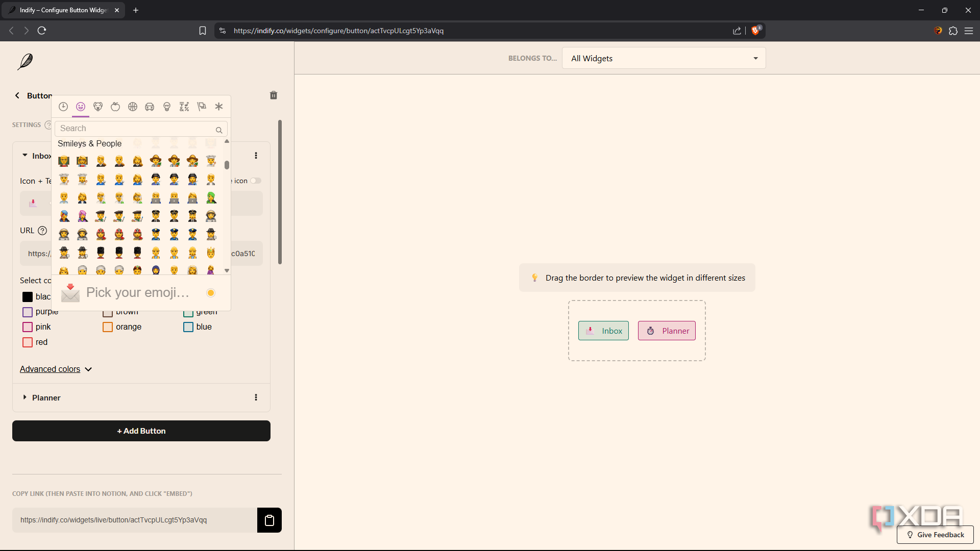Collapse the Inbox button section
Screen dimensions: 980x551
point(24,155)
